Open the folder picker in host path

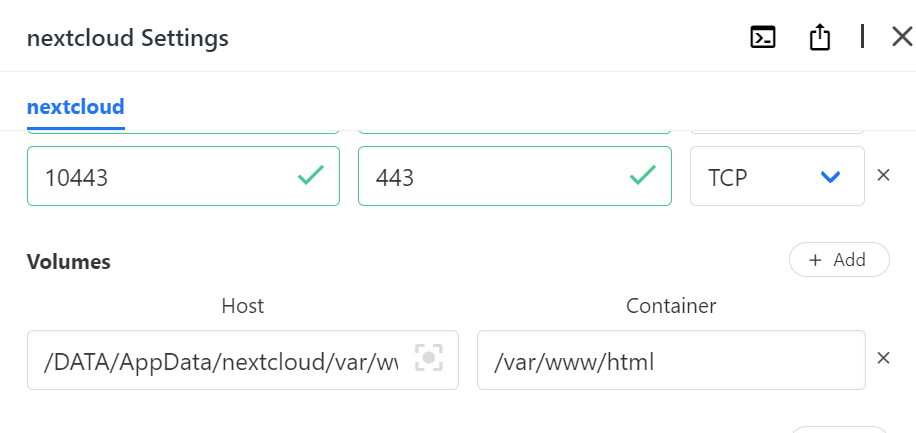click(429, 359)
